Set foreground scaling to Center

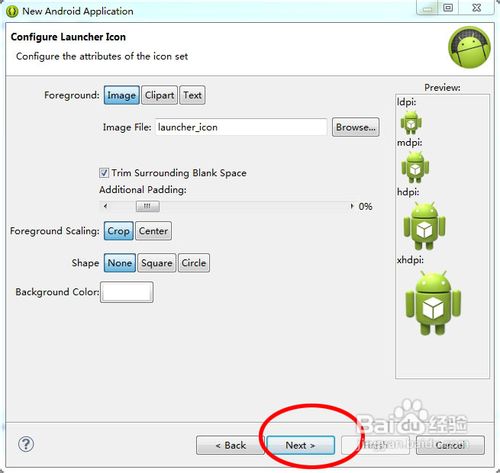(x=153, y=231)
